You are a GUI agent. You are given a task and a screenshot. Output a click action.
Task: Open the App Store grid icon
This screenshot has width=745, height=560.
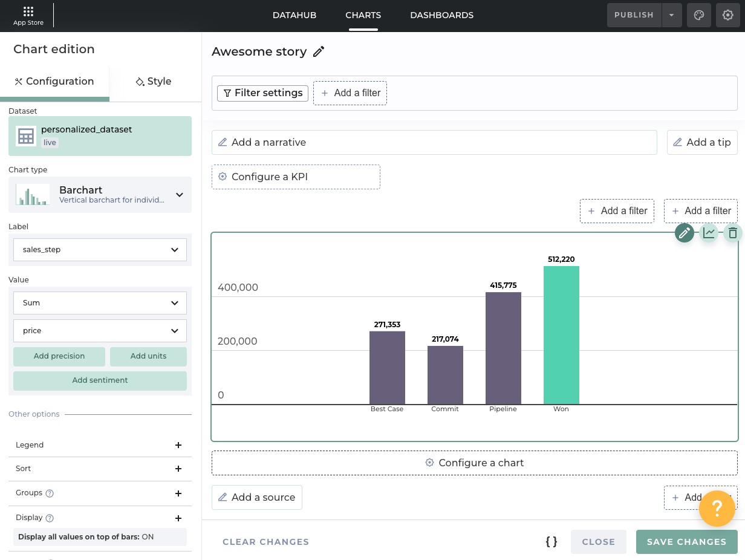[x=28, y=11]
